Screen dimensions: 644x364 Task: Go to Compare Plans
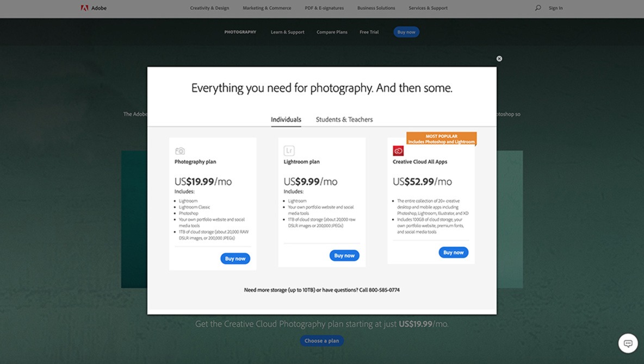(x=332, y=32)
